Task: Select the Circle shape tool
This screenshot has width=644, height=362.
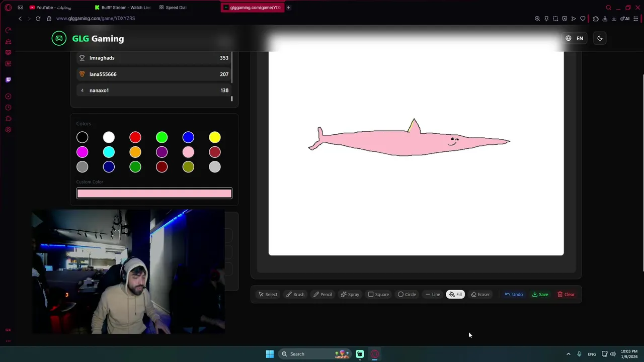Action: coord(407,295)
